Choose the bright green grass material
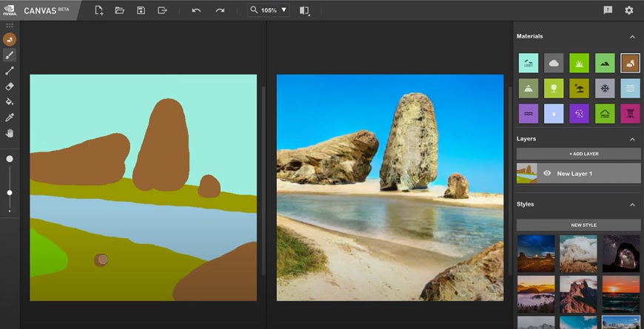Viewport: 644px width, 329px height. point(579,63)
